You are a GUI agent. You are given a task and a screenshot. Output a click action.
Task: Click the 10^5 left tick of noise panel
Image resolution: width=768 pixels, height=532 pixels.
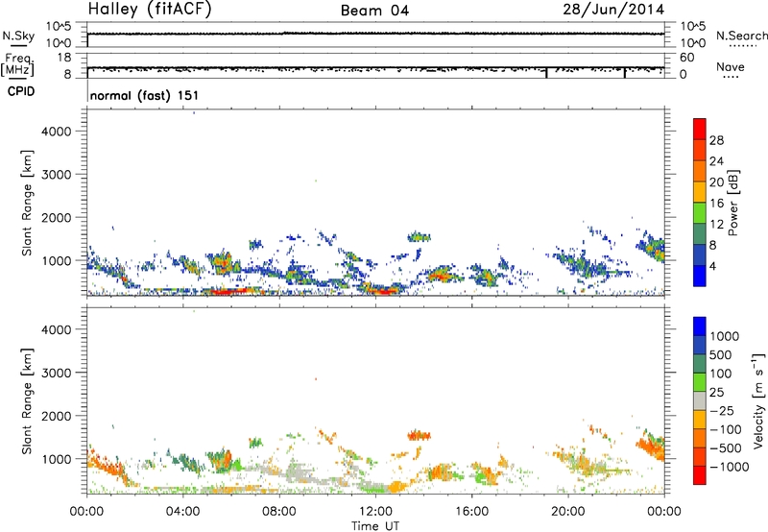[x=59, y=27]
